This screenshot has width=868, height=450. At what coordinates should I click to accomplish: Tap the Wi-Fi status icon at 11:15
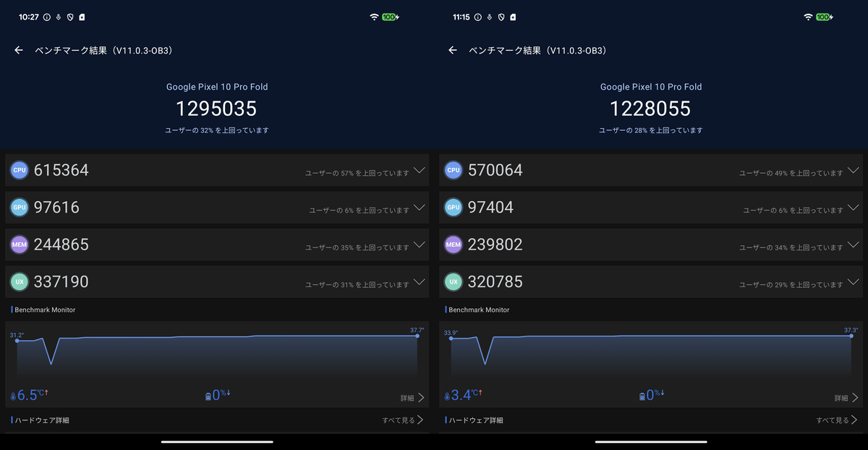point(808,17)
